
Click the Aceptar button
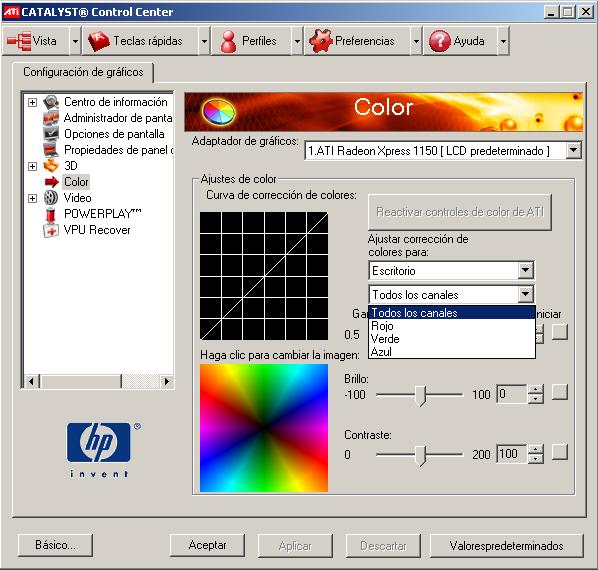(207, 545)
